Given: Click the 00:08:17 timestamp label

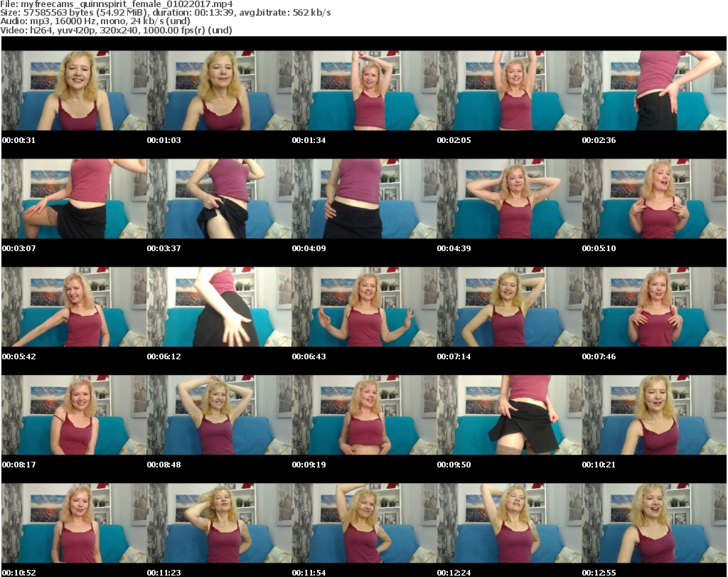Looking at the screenshot, I should pyautogui.click(x=18, y=465).
